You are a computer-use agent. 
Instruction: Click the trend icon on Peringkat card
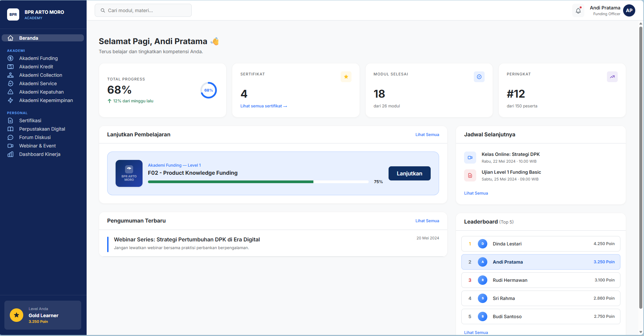(612, 77)
